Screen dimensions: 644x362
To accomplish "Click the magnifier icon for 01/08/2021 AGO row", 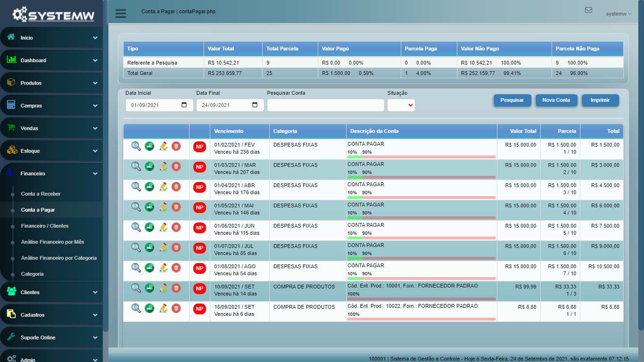I will (136, 268).
